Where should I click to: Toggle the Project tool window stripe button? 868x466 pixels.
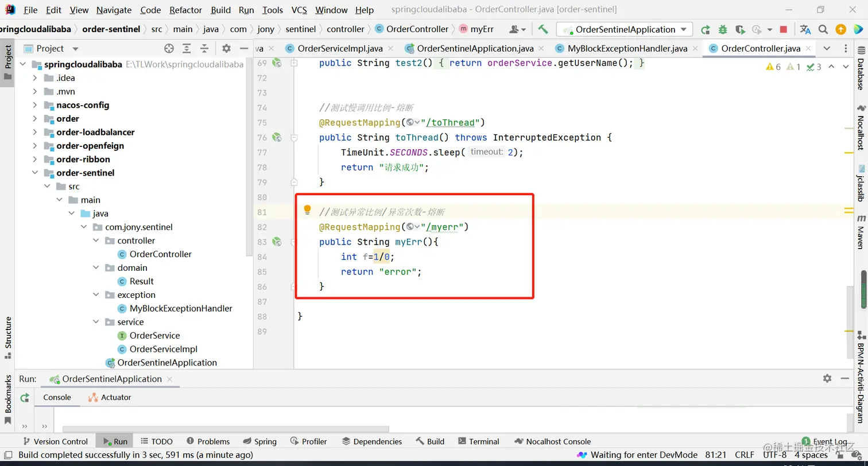coord(8,62)
